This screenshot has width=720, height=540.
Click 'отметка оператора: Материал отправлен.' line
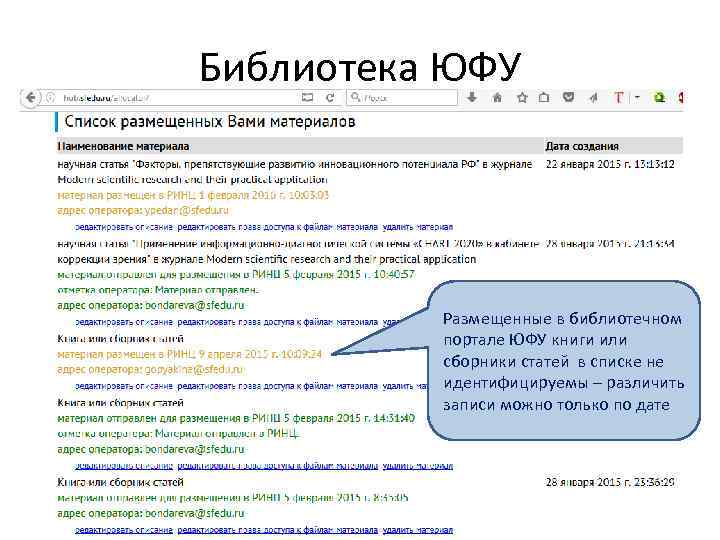158,290
